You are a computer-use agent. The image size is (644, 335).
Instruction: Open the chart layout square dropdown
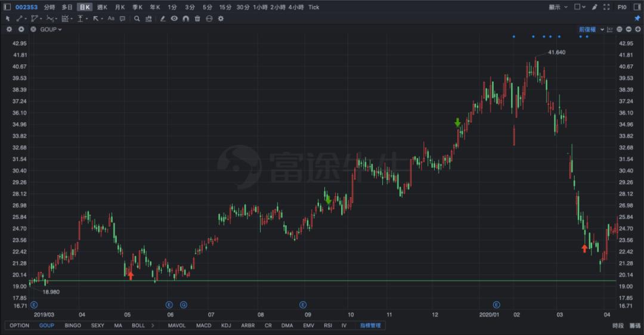tap(580, 7)
